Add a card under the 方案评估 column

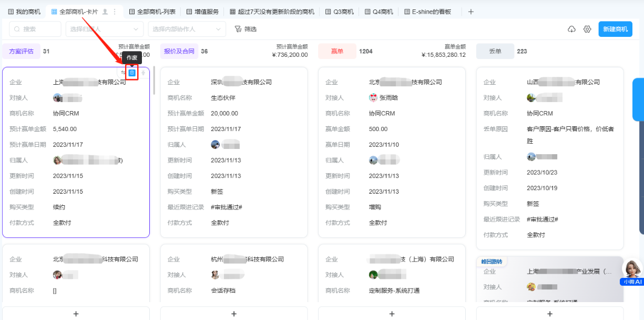(76, 314)
